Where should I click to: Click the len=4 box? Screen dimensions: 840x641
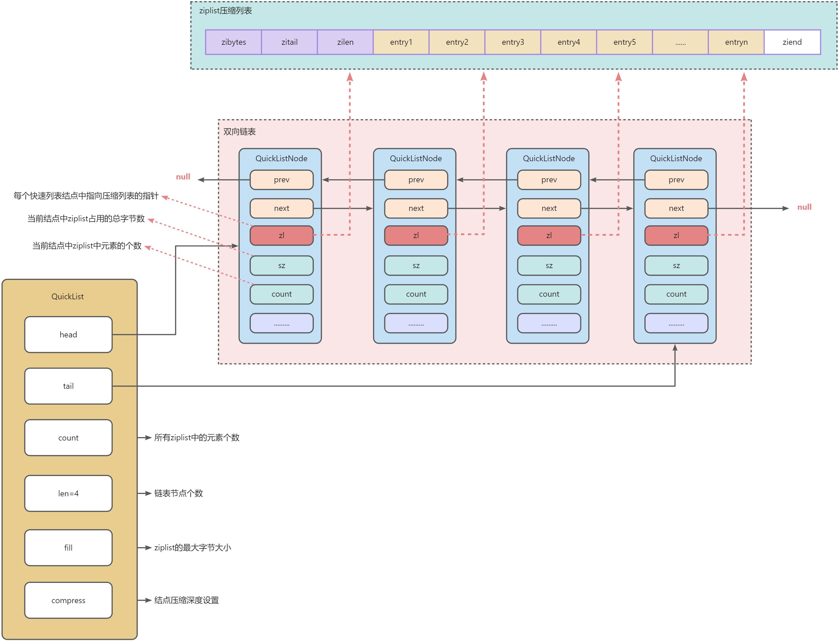pyautogui.click(x=68, y=493)
